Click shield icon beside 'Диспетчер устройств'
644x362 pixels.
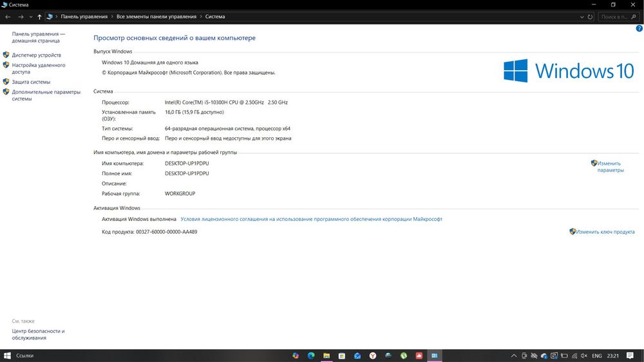[x=6, y=55]
